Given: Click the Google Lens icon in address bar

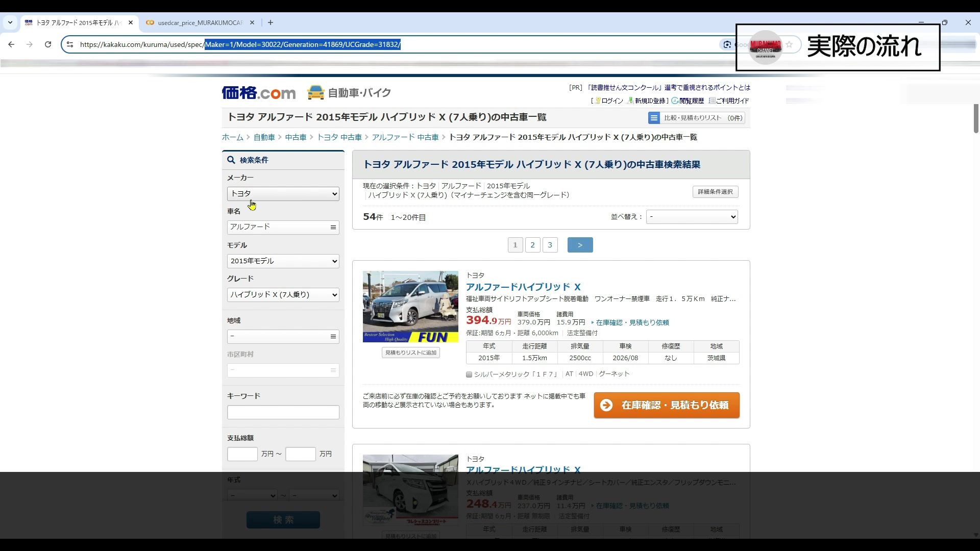Looking at the screenshot, I should [727, 44].
